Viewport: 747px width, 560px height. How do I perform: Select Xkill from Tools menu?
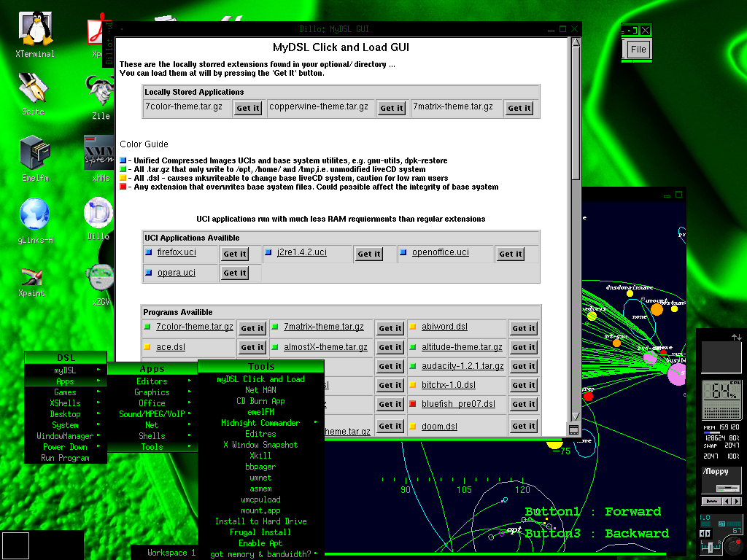click(x=260, y=456)
